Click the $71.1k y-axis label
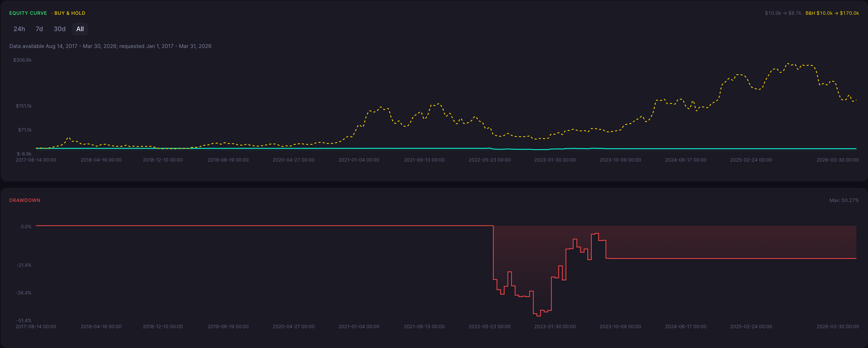Image resolution: width=868 pixels, height=348 pixels. pos(25,130)
